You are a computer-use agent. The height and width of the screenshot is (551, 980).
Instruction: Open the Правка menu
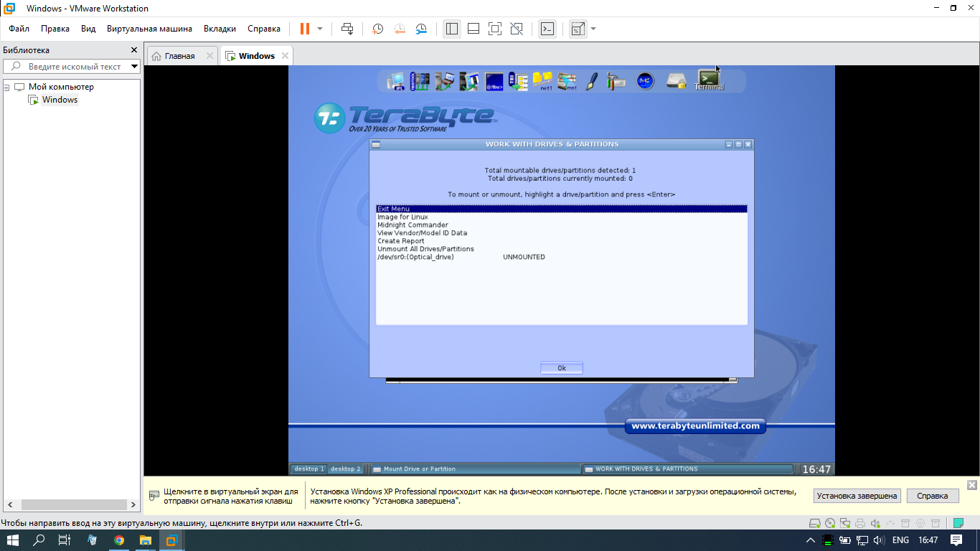tap(55, 29)
